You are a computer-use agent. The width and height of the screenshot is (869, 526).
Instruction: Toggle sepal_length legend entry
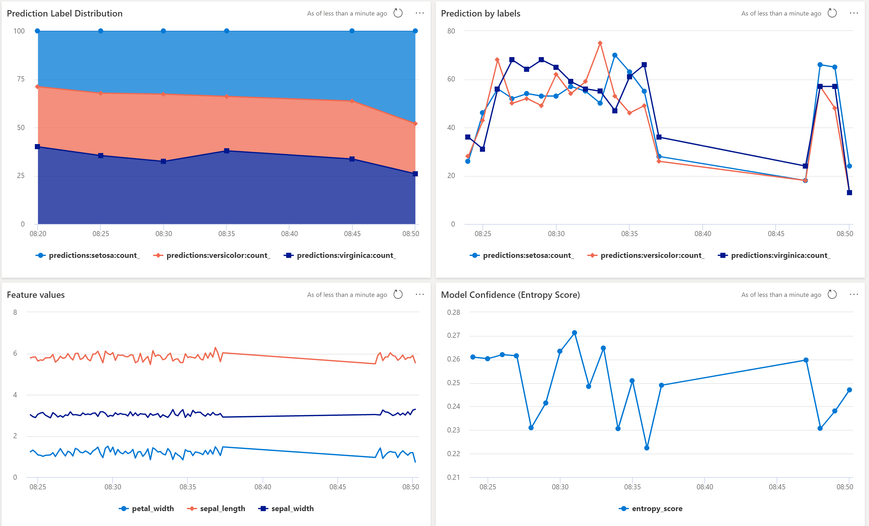216,509
